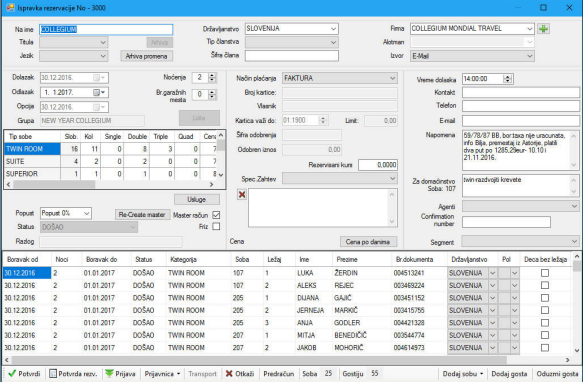Click the green plus icon next to Firma

point(543,29)
